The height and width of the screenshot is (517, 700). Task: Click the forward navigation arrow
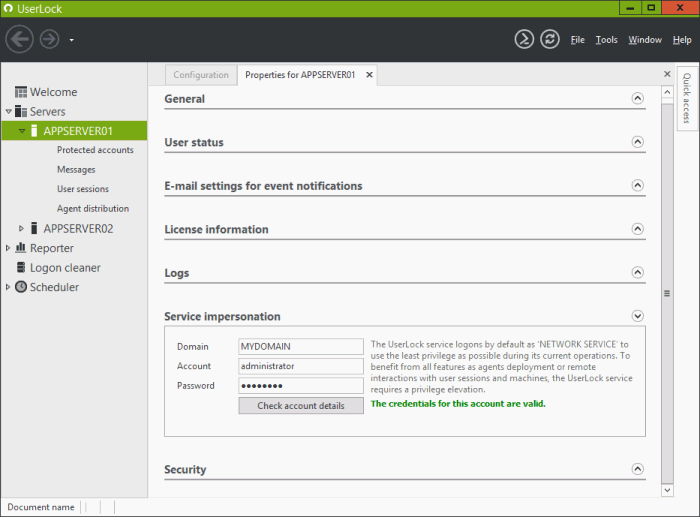click(x=50, y=39)
